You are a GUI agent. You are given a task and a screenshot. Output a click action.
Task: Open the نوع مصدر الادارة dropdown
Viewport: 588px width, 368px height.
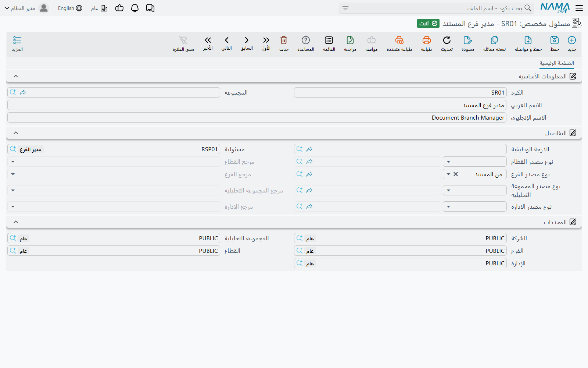click(x=448, y=206)
